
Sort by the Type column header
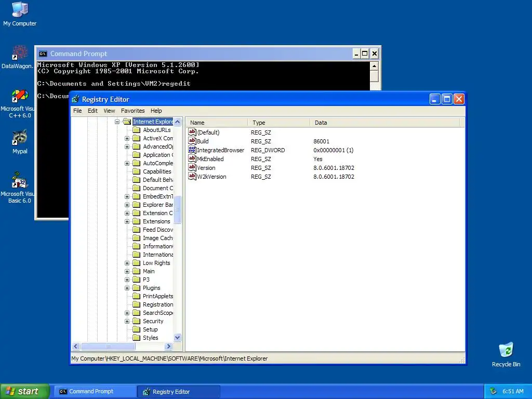[278, 123]
